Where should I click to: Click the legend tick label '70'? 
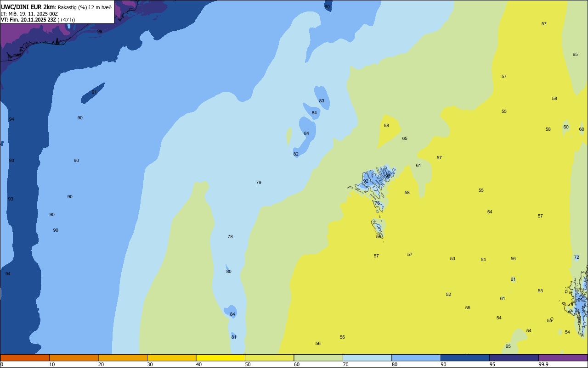coord(345,364)
